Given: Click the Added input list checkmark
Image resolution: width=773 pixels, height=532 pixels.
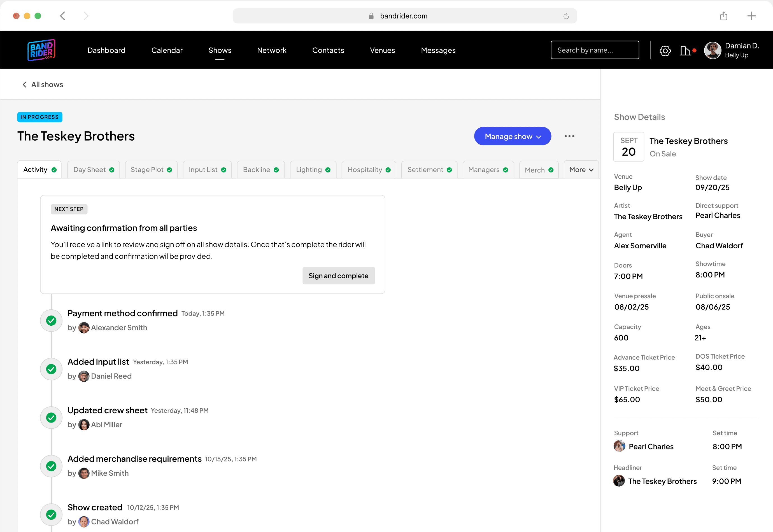Looking at the screenshot, I should coord(51,369).
